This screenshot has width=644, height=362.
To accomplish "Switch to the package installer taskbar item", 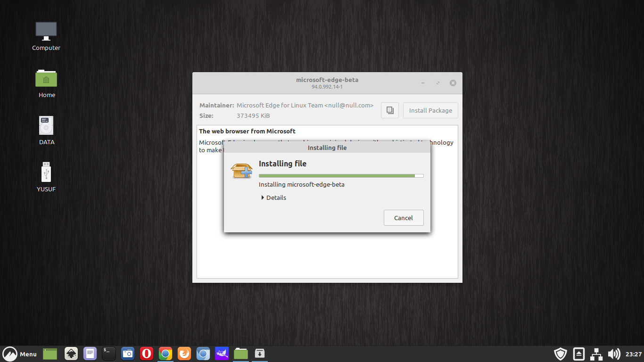I will (259, 354).
